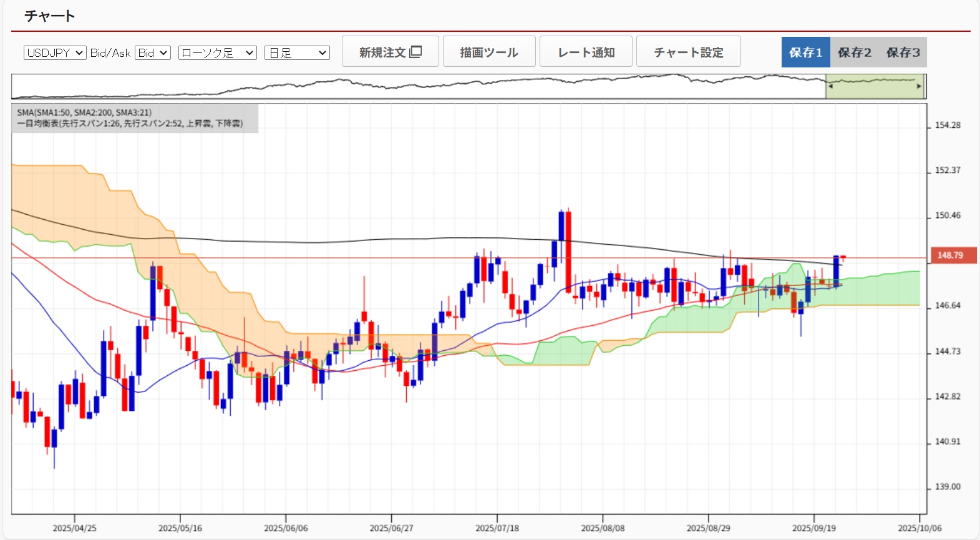Image resolution: width=980 pixels, height=540 pixels.
Task: Switch to the 保存1 tab
Action: point(805,52)
